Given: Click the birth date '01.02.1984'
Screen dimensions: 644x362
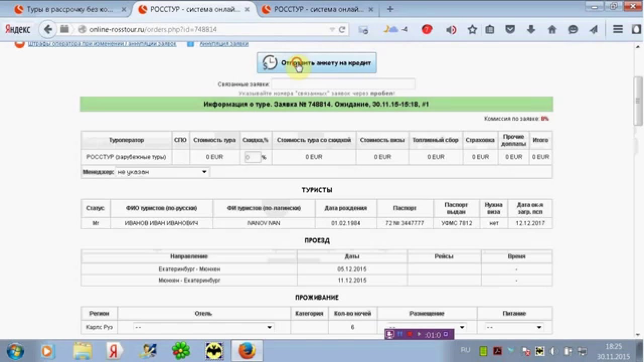Looking at the screenshot, I should [346, 223].
